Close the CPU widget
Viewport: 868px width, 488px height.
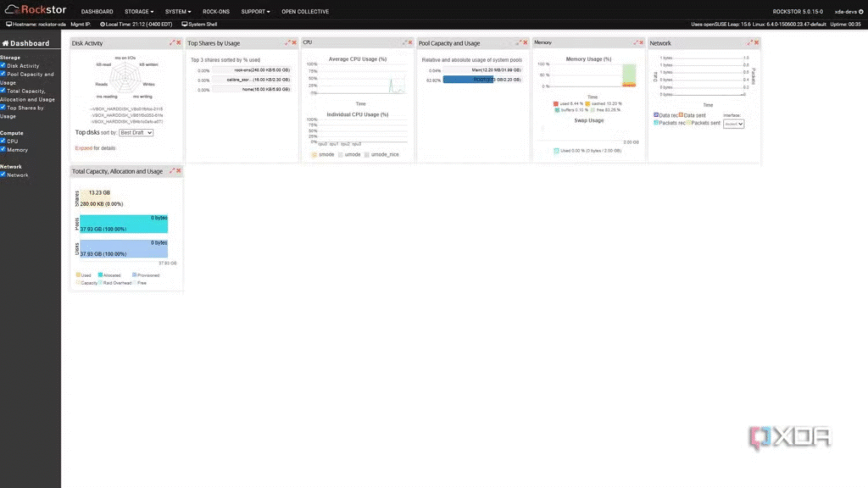point(409,42)
